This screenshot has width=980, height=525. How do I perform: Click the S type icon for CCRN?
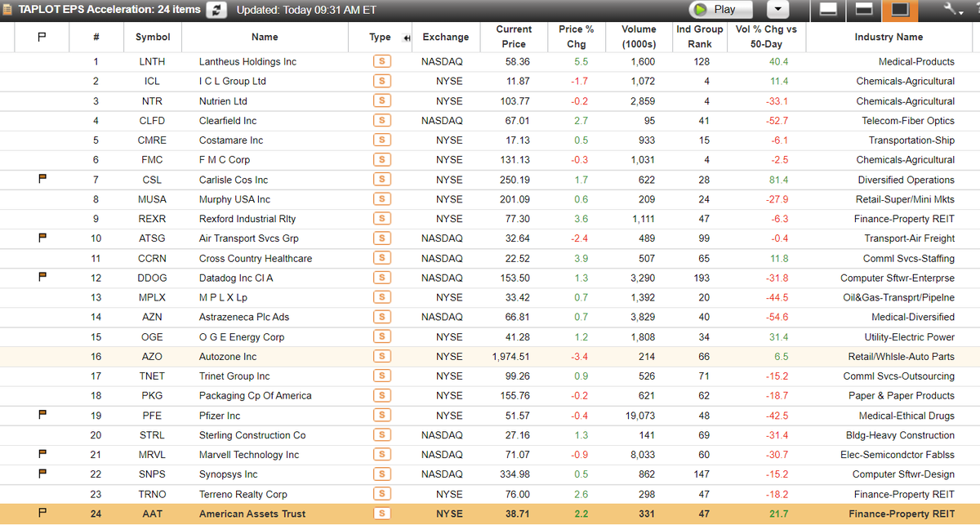click(381, 258)
